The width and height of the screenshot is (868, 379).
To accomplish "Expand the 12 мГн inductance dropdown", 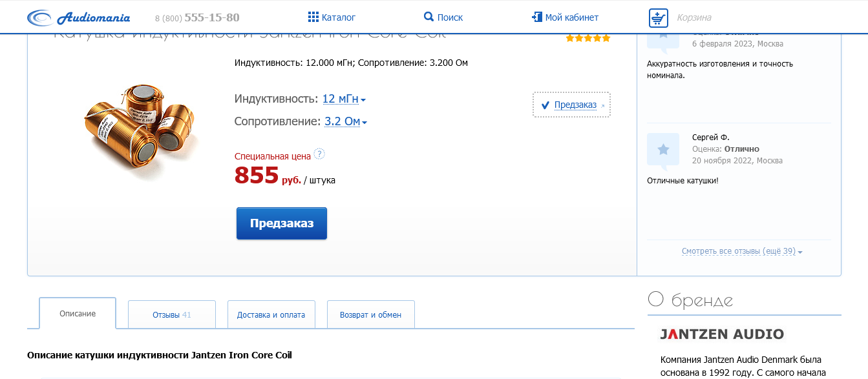I will click(x=344, y=99).
